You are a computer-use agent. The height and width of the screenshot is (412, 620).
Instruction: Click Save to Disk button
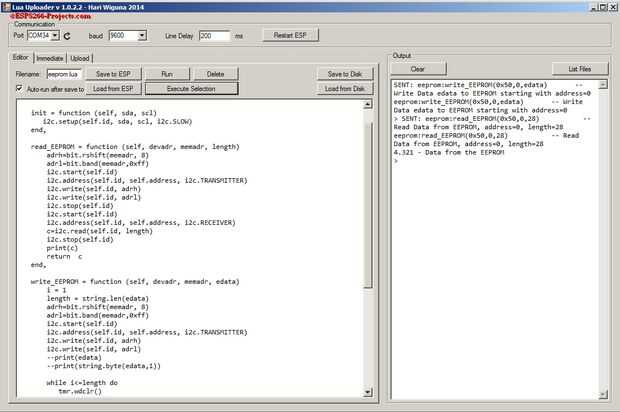tap(345, 74)
